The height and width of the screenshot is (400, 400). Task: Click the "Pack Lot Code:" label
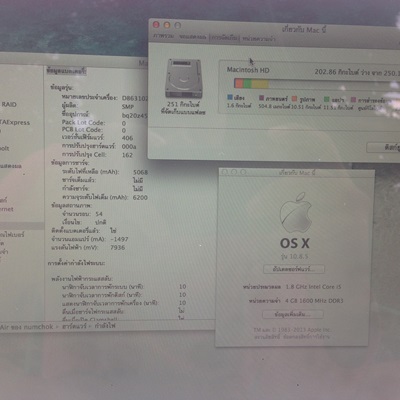83,122
